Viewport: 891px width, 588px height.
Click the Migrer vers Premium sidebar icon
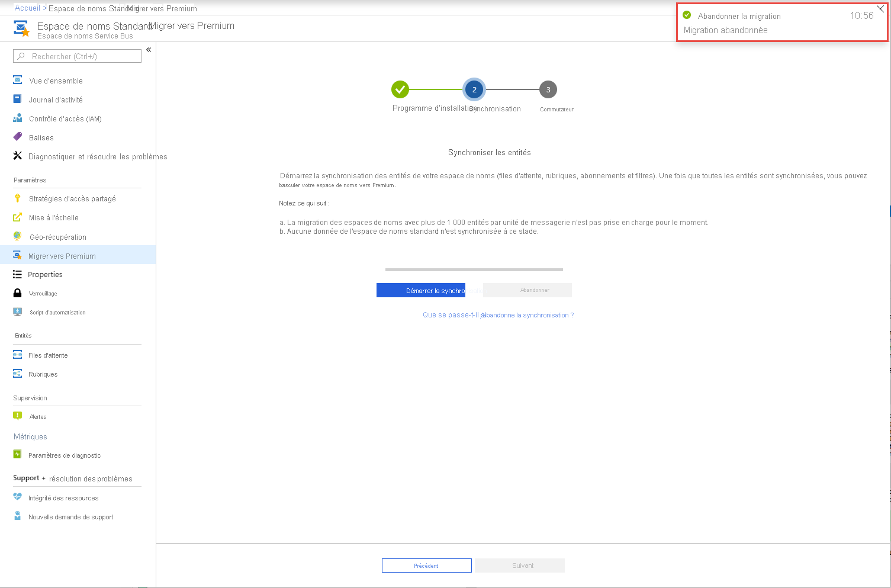(x=18, y=256)
